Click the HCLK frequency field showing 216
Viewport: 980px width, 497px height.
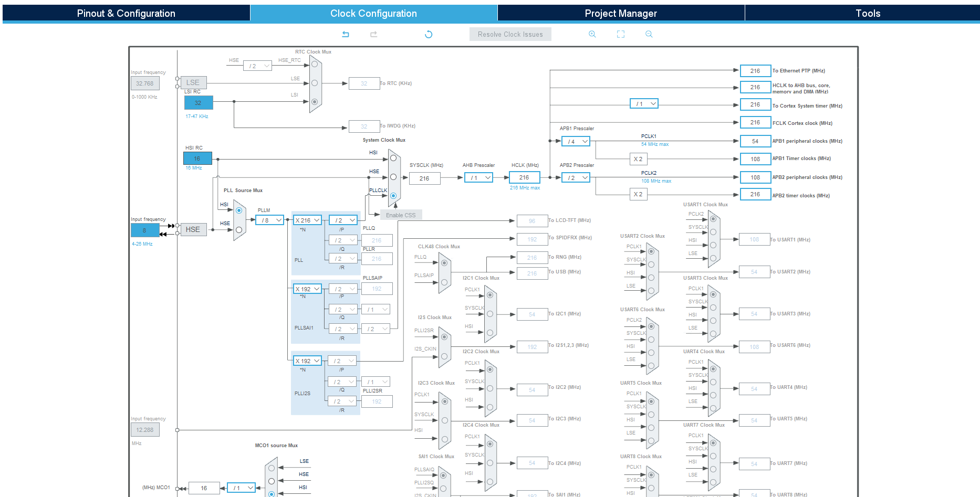click(x=524, y=177)
